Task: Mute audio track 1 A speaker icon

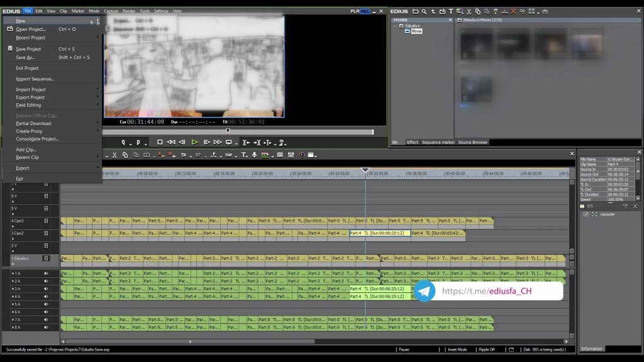Action: pyautogui.click(x=46, y=273)
